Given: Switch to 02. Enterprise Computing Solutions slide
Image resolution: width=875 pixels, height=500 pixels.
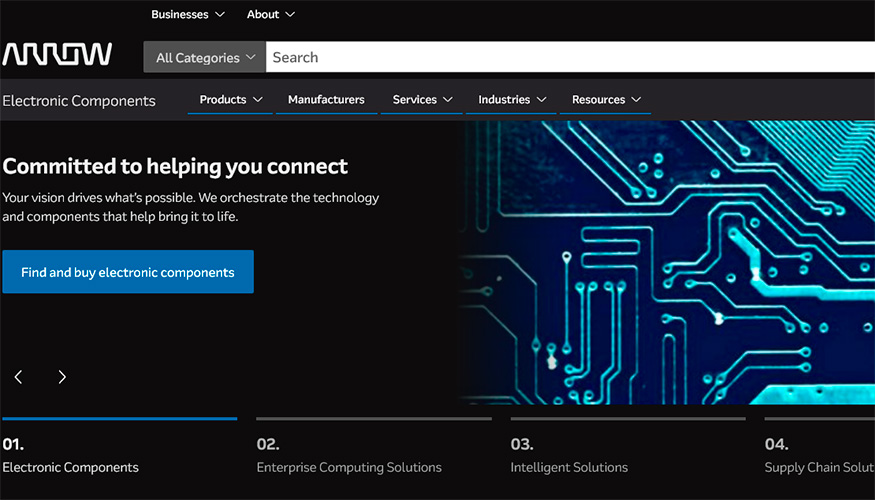Looking at the screenshot, I should (x=349, y=456).
